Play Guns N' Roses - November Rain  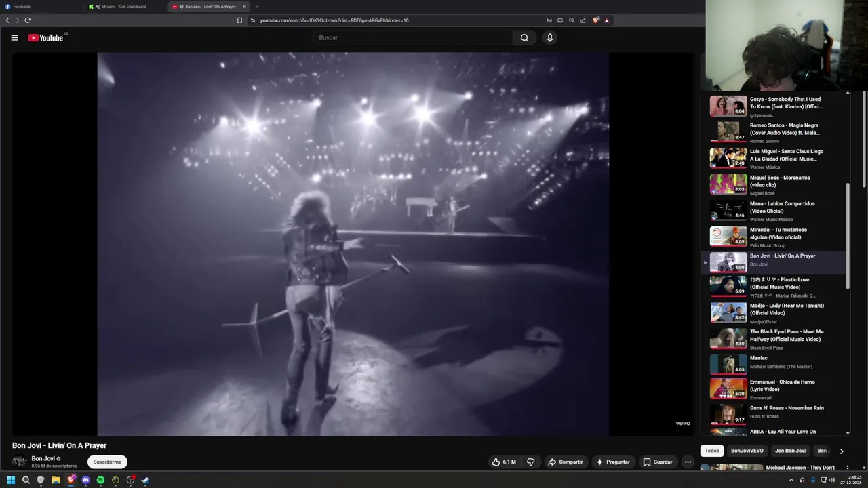(x=773, y=415)
